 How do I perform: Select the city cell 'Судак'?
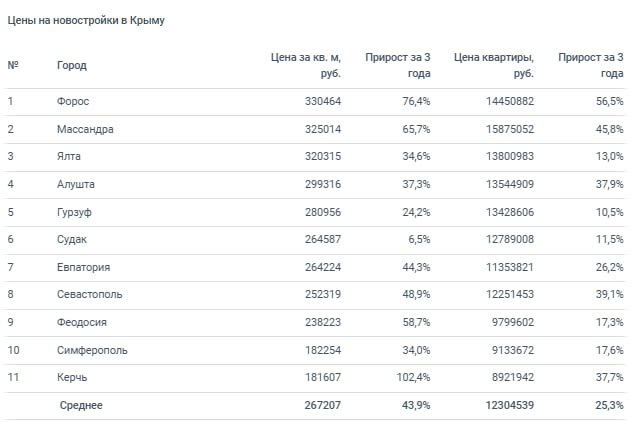click(x=72, y=239)
